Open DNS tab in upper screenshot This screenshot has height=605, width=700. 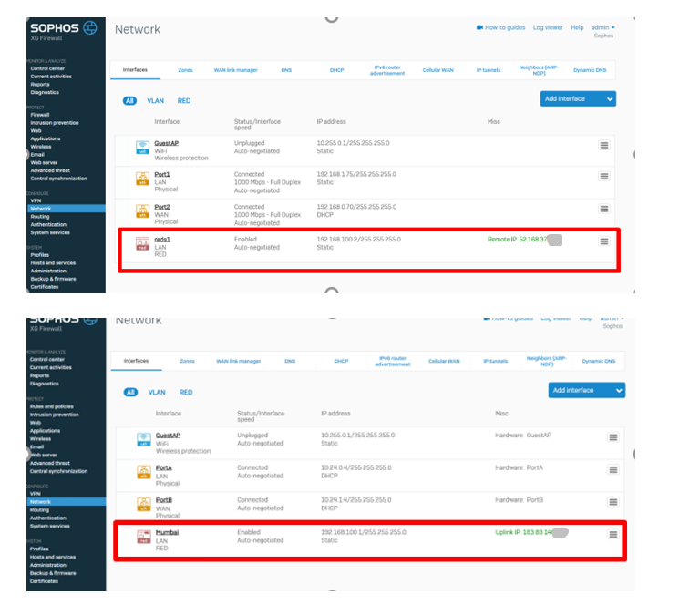pyautogui.click(x=286, y=70)
